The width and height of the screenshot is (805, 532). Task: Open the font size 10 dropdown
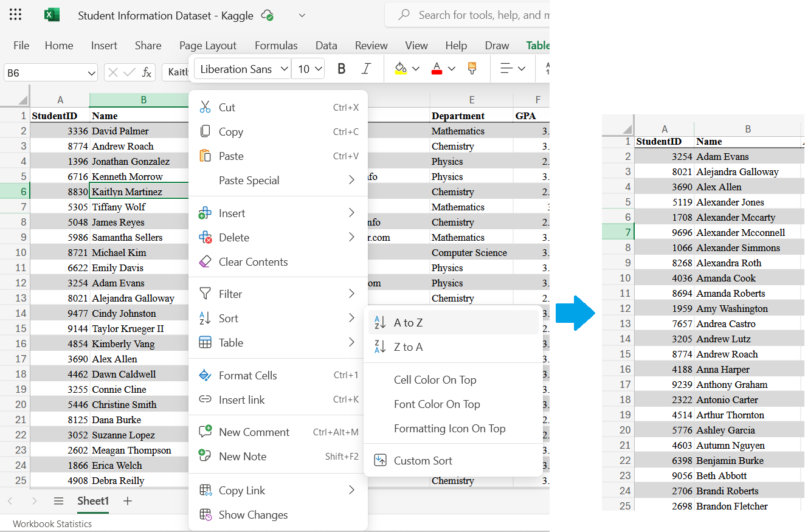[x=319, y=69]
